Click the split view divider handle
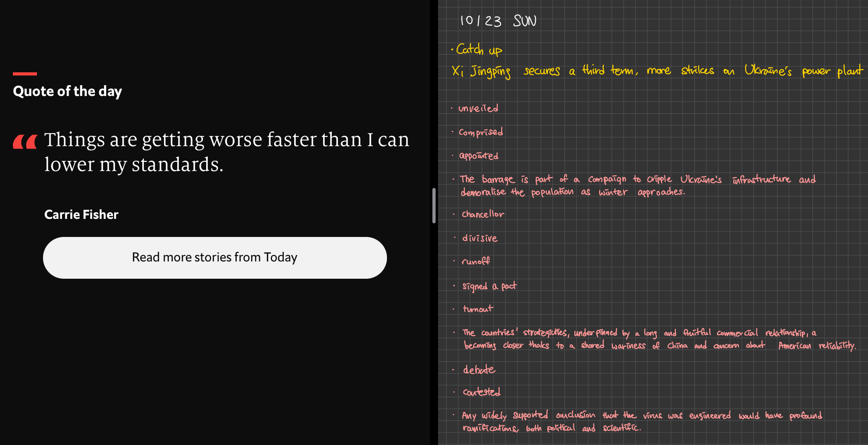This screenshot has width=868, height=445. point(434,205)
